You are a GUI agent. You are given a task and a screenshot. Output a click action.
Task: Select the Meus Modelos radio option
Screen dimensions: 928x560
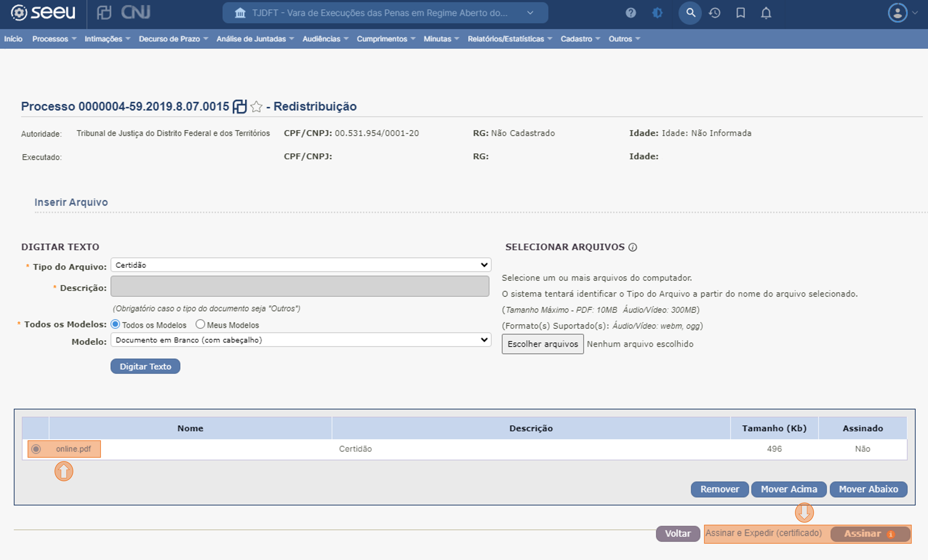(200, 324)
